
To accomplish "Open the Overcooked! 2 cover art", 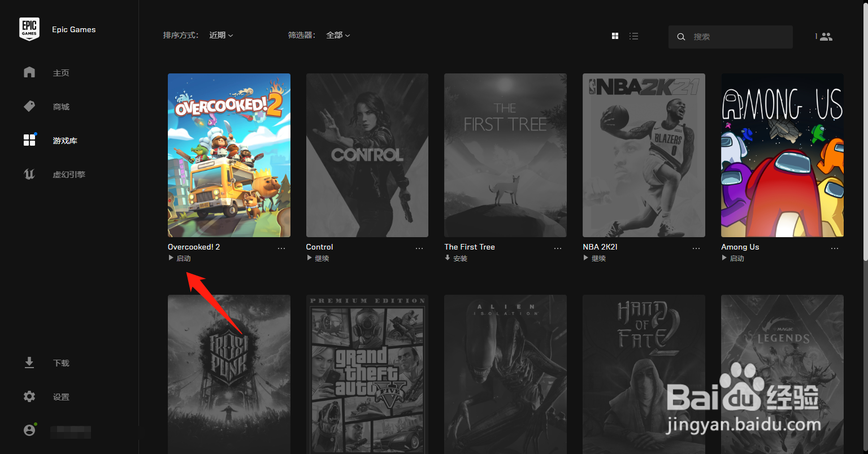I will tap(229, 155).
